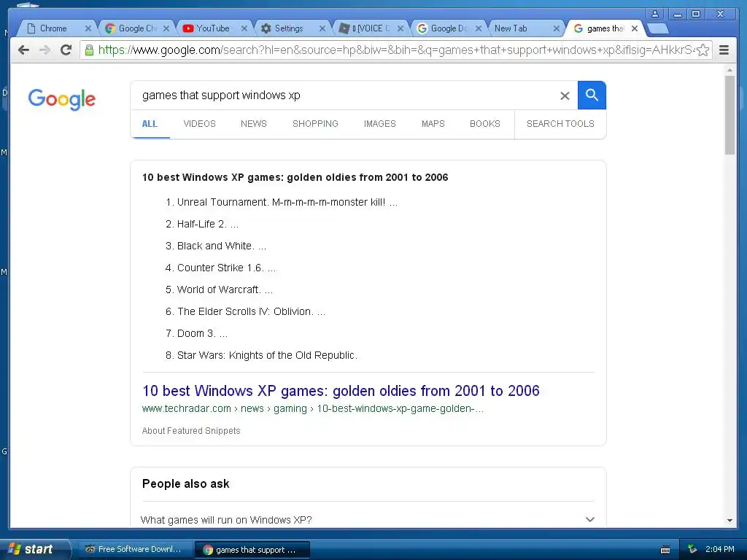Click the 'People also ask' heading

[186, 484]
